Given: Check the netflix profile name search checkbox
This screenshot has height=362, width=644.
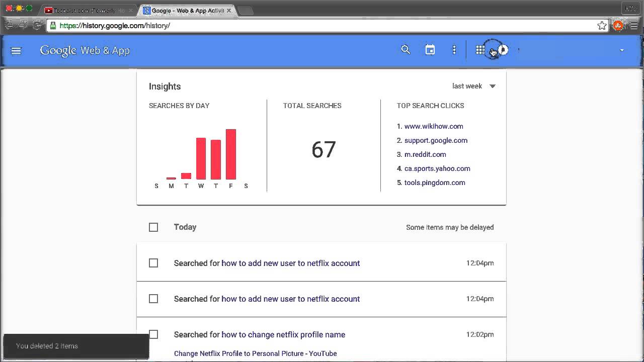Looking at the screenshot, I should pyautogui.click(x=153, y=334).
